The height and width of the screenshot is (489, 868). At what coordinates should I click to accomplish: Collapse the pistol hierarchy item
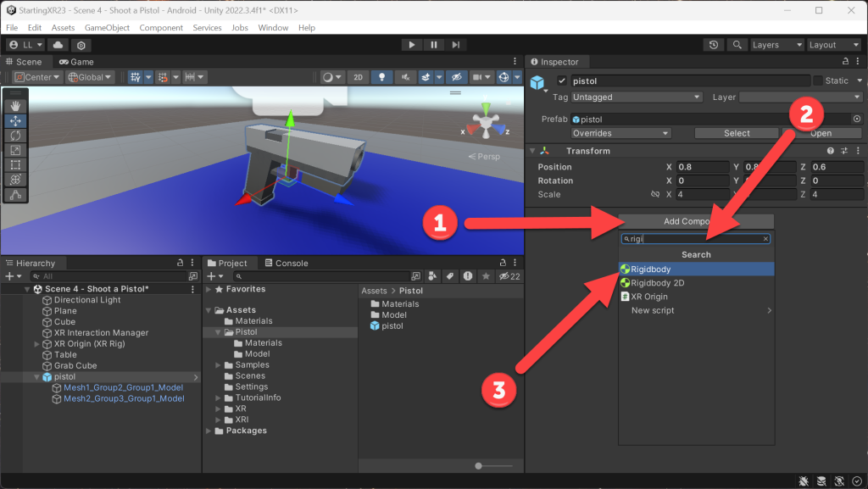pos(37,377)
